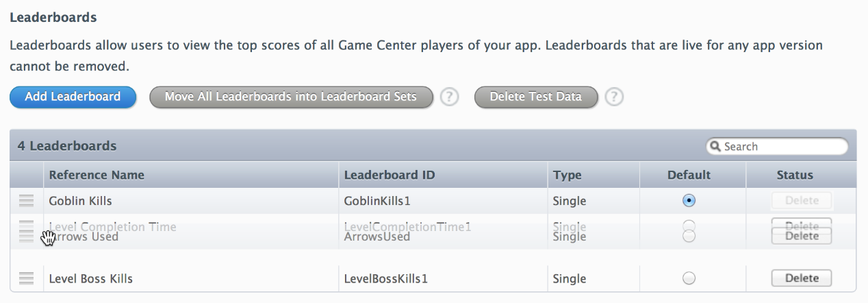
Task: Click the Level Boss Kills drag handle
Action: (x=26, y=278)
